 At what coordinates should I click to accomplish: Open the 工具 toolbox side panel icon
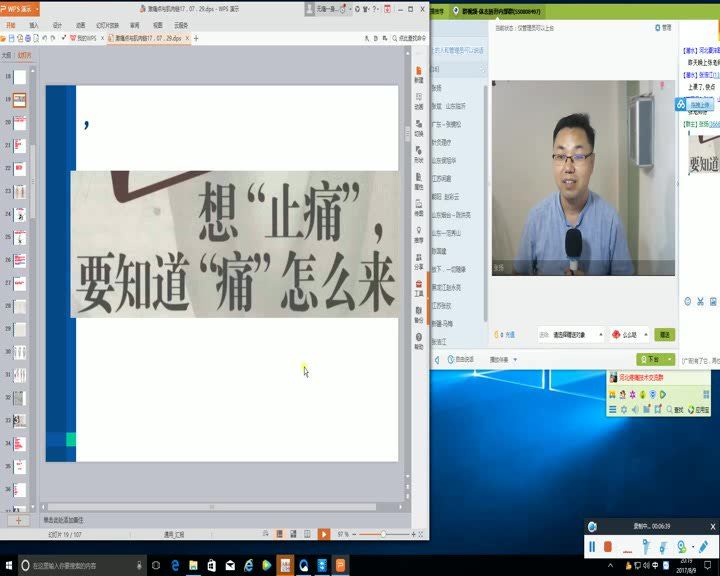coord(419,288)
